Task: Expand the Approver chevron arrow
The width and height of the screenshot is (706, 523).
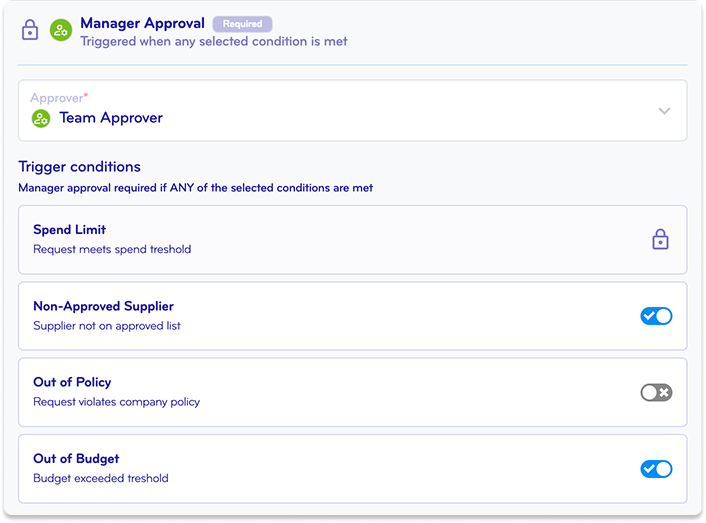Action: (664, 111)
